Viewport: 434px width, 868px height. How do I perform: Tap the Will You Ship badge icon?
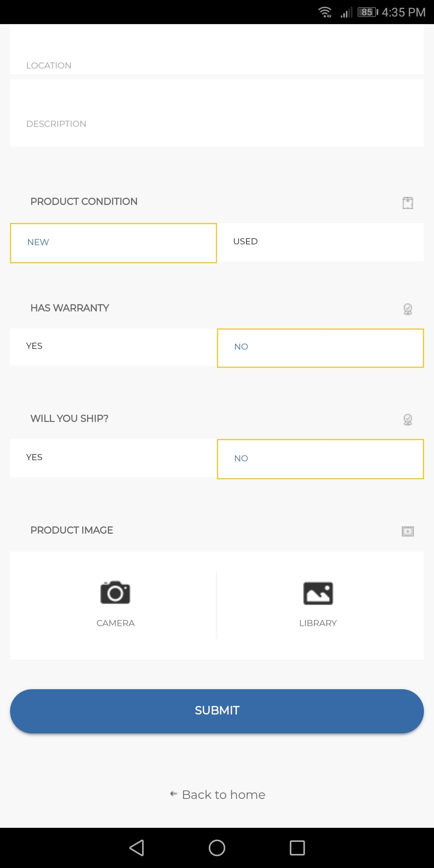[x=407, y=420]
